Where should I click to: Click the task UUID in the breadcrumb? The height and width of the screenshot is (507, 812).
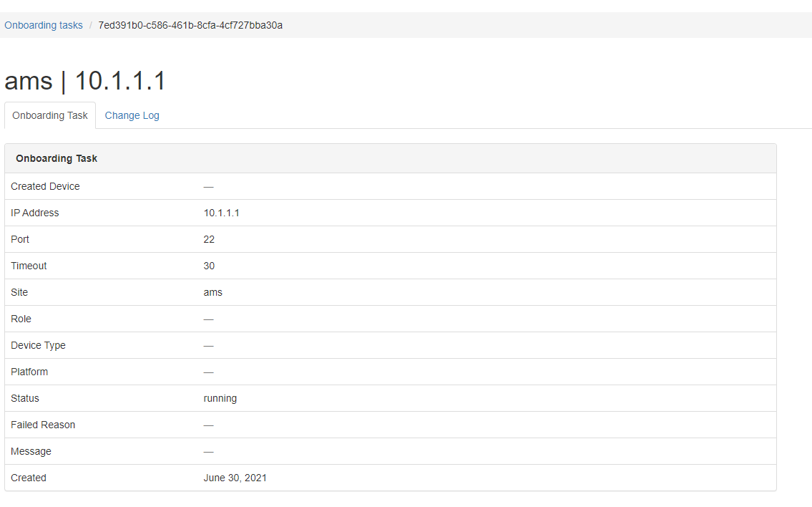coord(190,25)
